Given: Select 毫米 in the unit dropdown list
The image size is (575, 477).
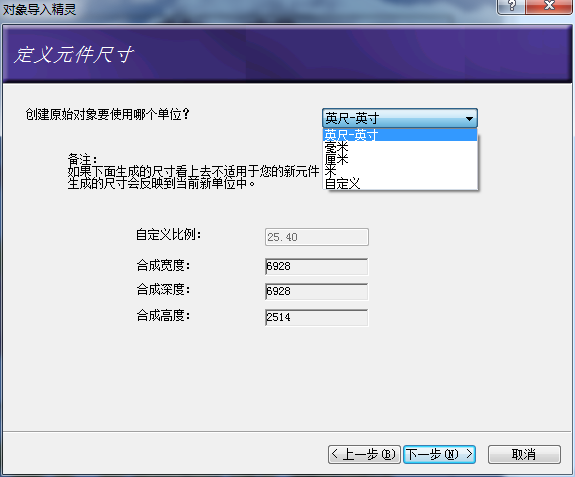Looking at the screenshot, I should (x=400, y=147).
